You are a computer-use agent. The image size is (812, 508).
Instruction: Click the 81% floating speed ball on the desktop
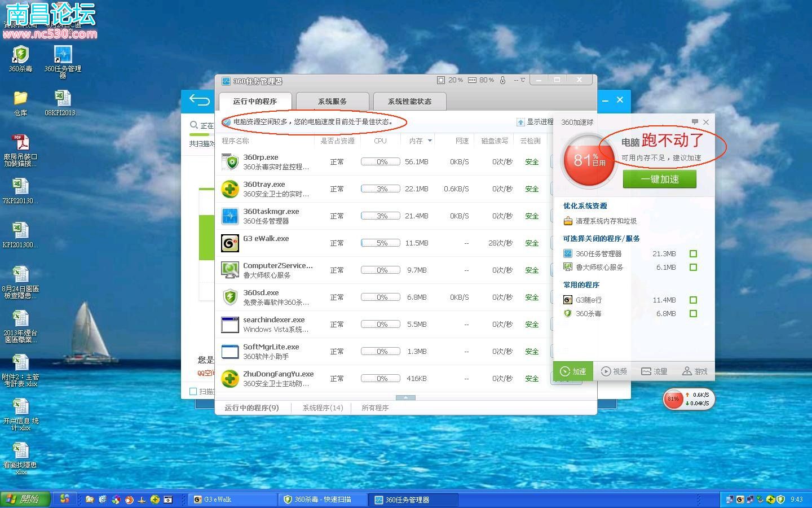pyautogui.click(x=673, y=399)
